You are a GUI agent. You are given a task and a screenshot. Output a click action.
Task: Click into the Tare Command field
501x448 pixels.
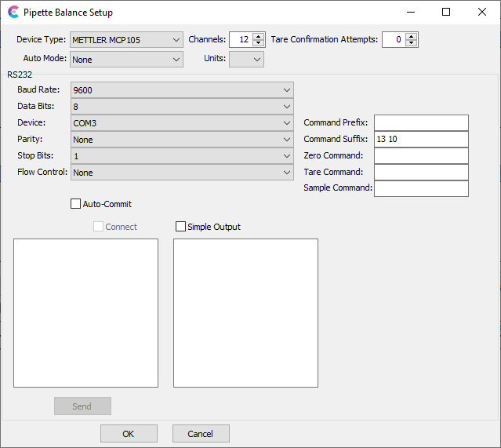[421, 173]
